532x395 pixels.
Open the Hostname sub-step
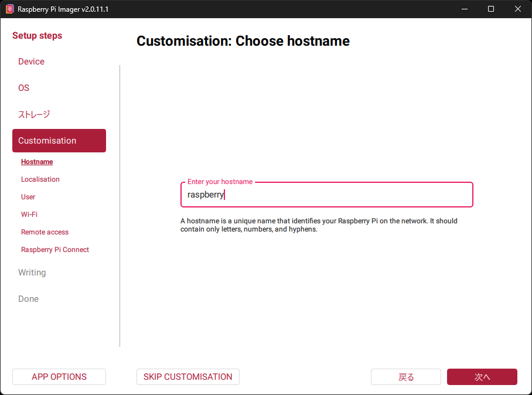pos(37,162)
